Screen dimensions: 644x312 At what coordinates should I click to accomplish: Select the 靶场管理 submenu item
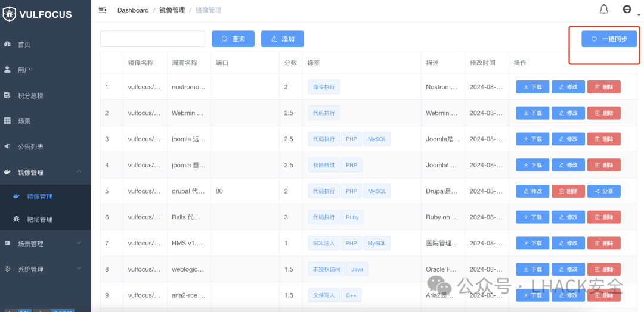point(45,219)
